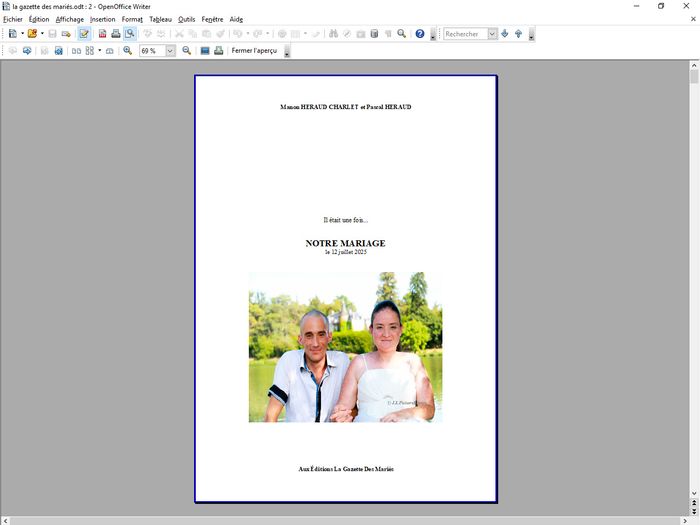Click the Show Draw Functions pencil icon
The width and height of the screenshot is (700, 525).
point(316,33)
